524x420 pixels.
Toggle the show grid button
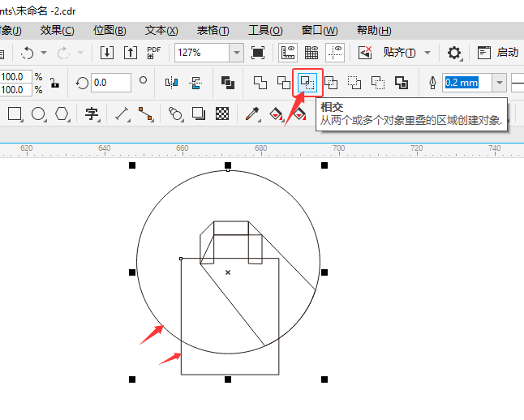(x=311, y=53)
